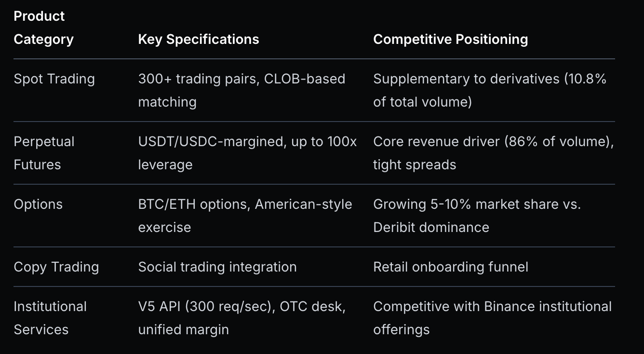Click the Retail onboarding funnel text
The image size is (644, 354).
tap(451, 267)
